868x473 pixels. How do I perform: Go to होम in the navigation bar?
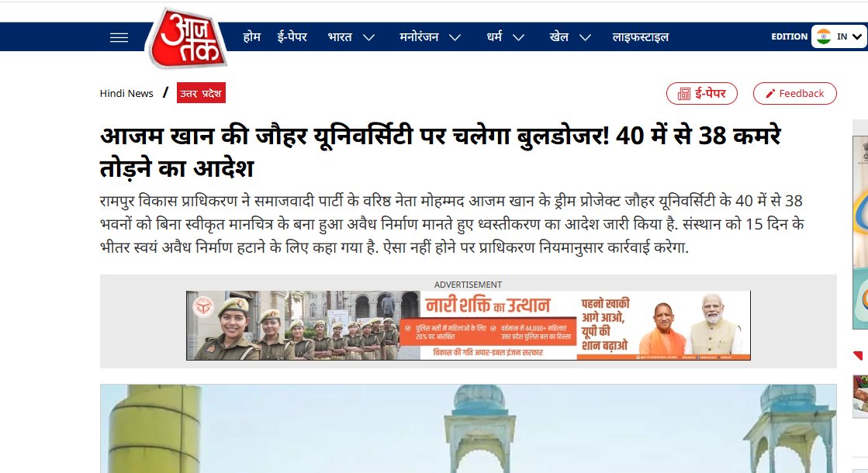tap(252, 37)
